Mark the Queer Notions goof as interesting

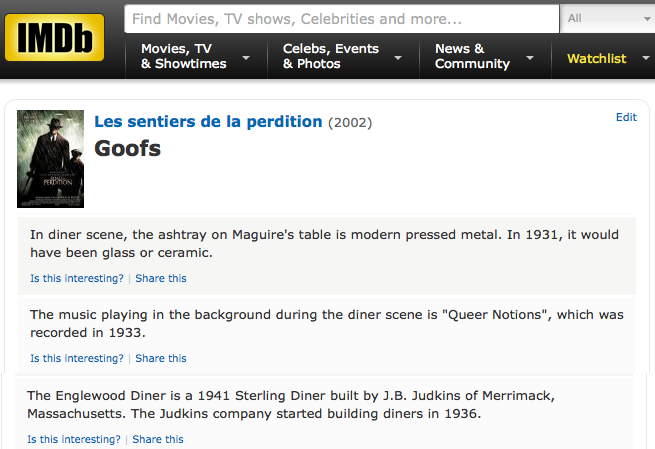point(77,358)
